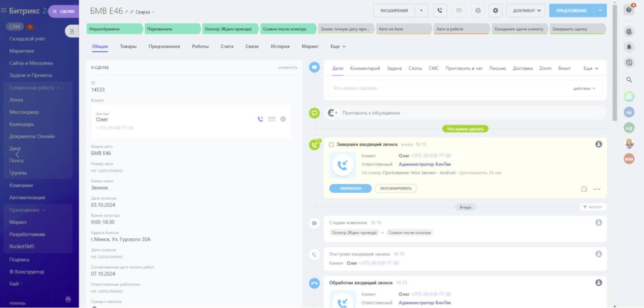Screen dimensions: 644x308
Task: Open search in the right sidebar
Action: click(x=629, y=80)
